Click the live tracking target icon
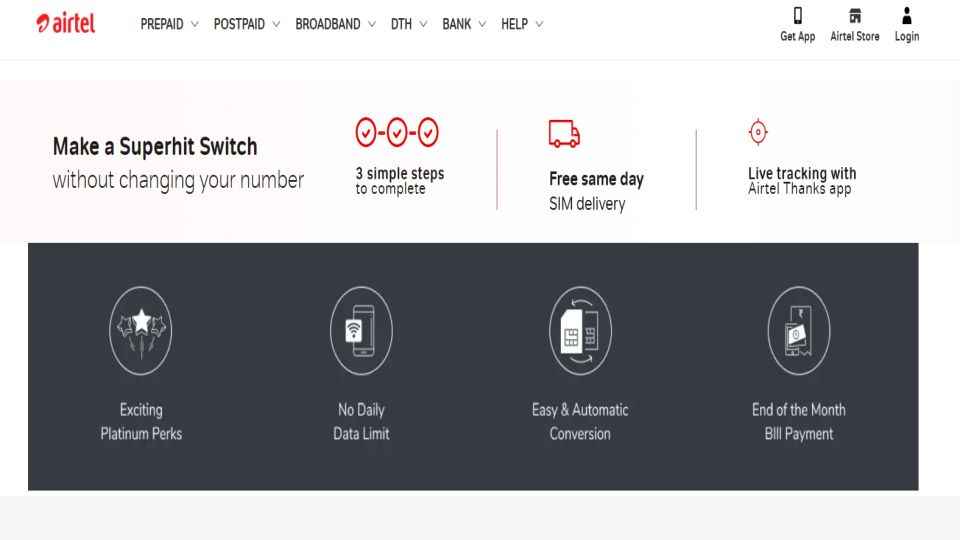The height and width of the screenshot is (540, 960). pyautogui.click(x=758, y=132)
